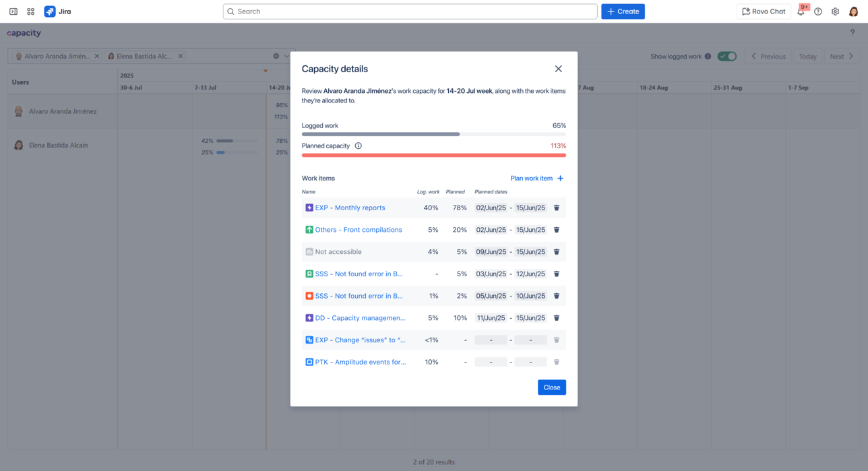The width and height of the screenshot is (868, 471).
Task: Delete the EXP - Monthly reports allocation
Action: point(557,208)
